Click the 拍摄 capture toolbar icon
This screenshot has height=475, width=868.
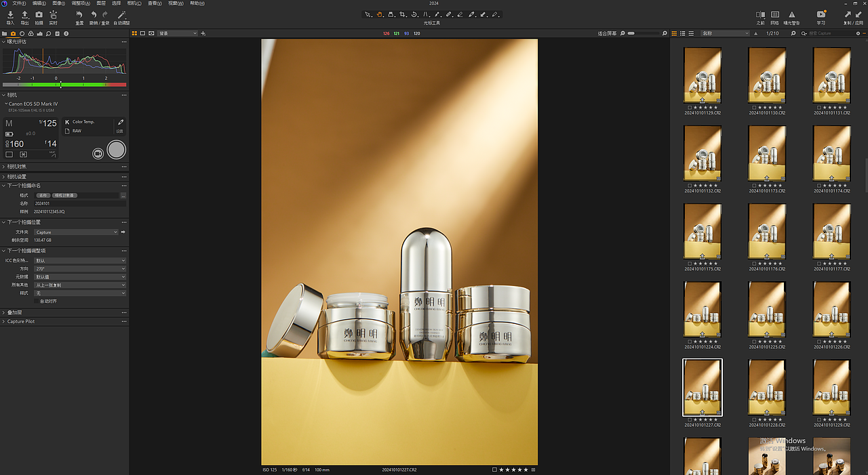(x=39, y=14)
